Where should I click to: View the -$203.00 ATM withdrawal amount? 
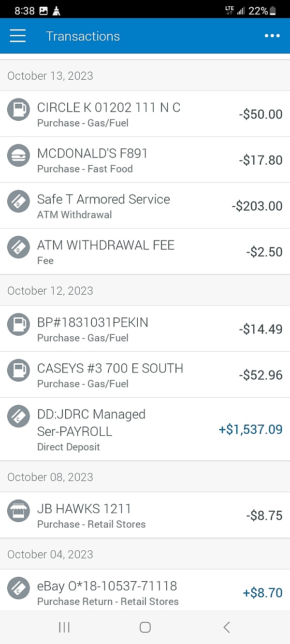257,206
